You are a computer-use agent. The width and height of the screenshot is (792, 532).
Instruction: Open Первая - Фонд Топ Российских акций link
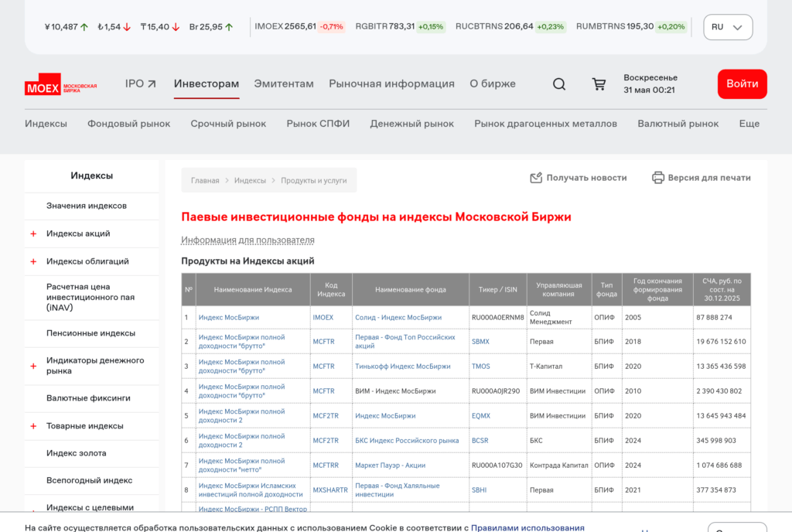tap(405, 342)
